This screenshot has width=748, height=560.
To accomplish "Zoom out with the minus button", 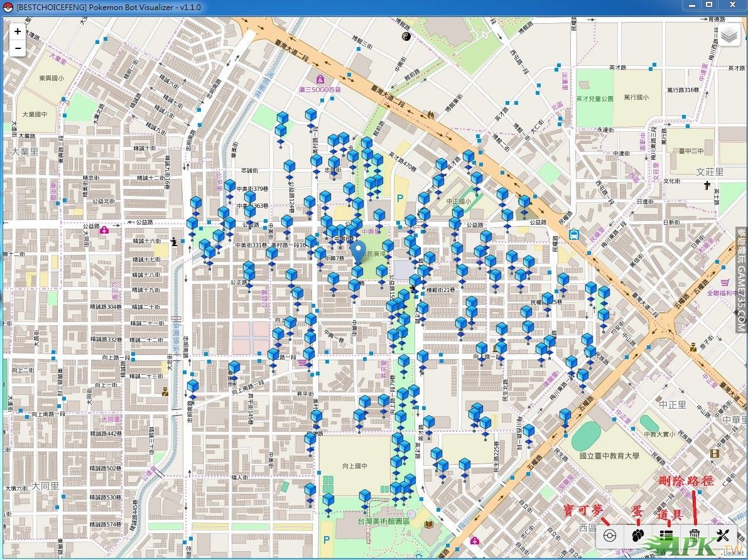I will click(x=18, y=48).
